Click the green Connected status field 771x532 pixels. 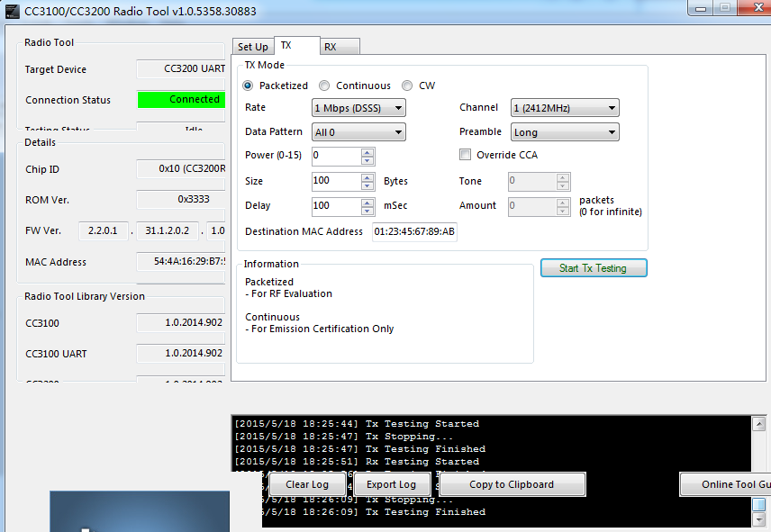pyautogui.click(x=181, y=100)
